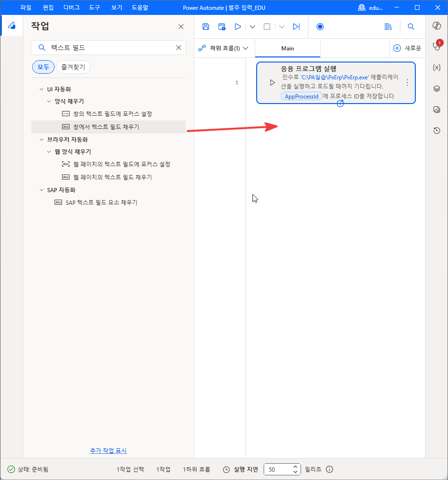Select 창에서 텍스트 필드 채우기 action
Viewport: 448px width, 480px height.
pos(108,127)
